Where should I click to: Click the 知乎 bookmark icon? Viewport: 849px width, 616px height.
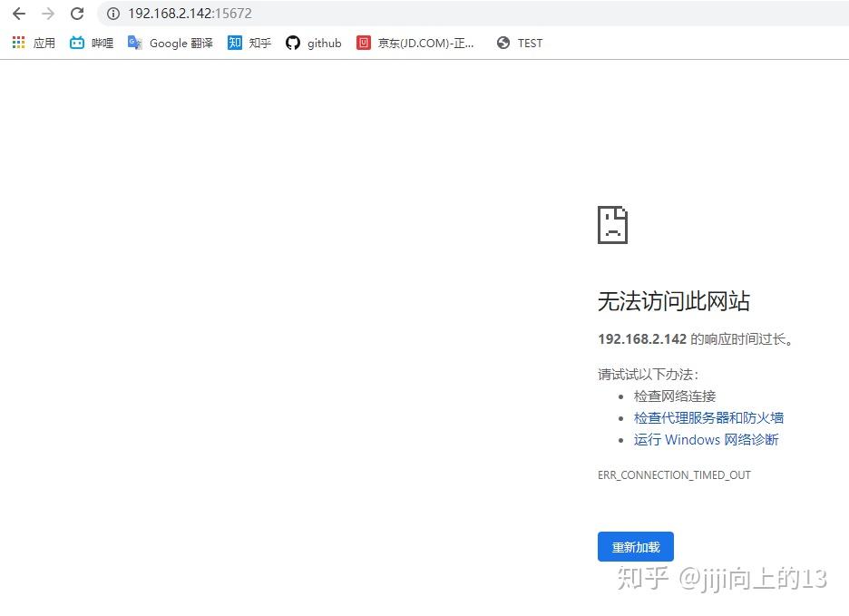[x=235, y=43]
